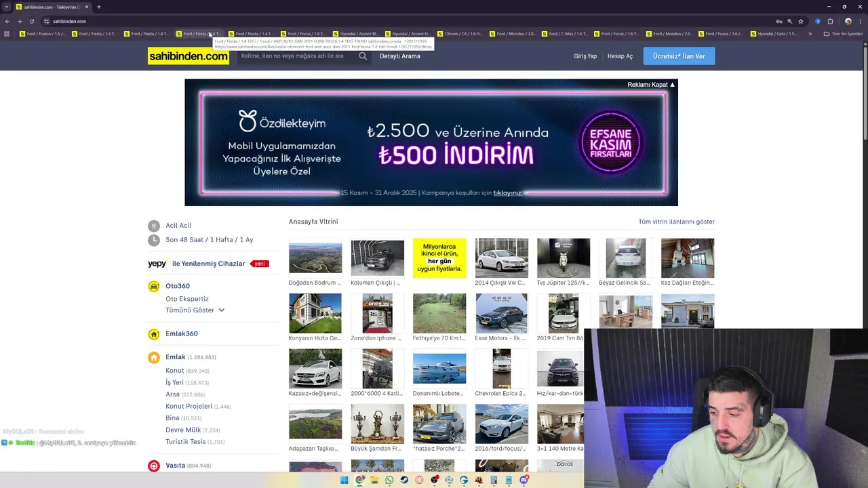Open the Turistik Tesis subcategory
The height and width of the screenshot is (488, 868).
coord(186,441)
